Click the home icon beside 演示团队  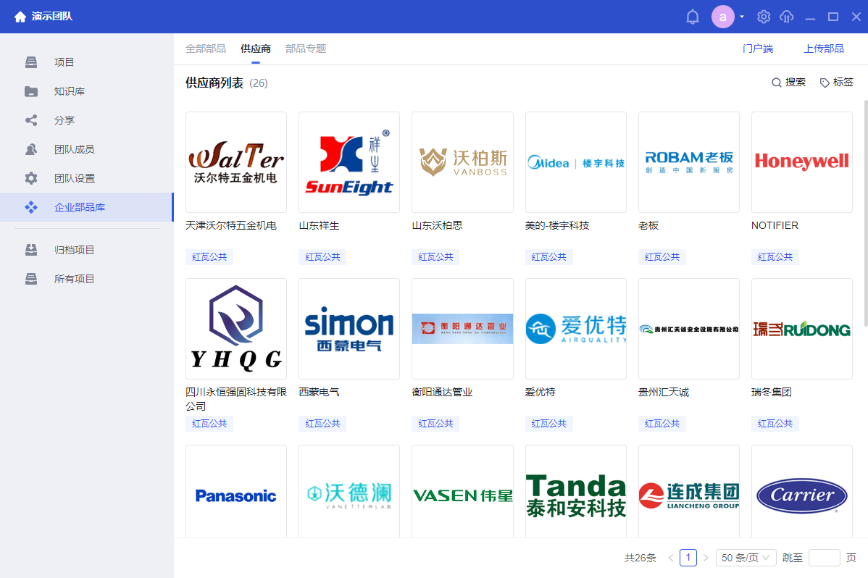[20, 17]
